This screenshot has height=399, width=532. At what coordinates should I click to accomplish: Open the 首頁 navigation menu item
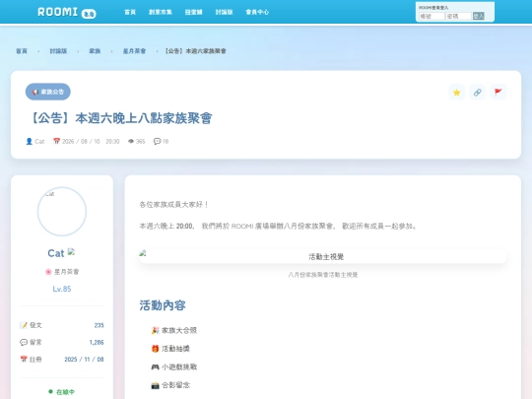[x=130, y=12]
